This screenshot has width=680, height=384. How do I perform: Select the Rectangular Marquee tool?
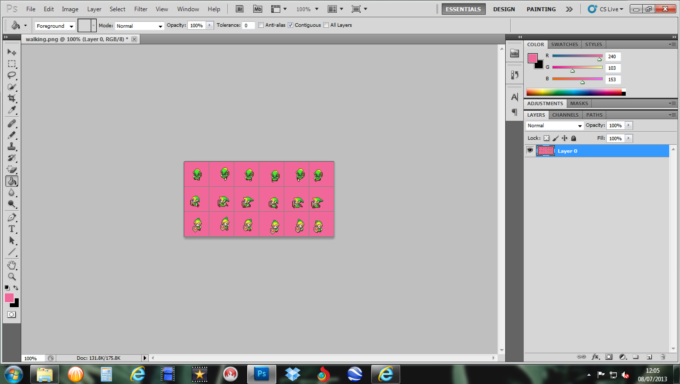(x=12, y=64)
